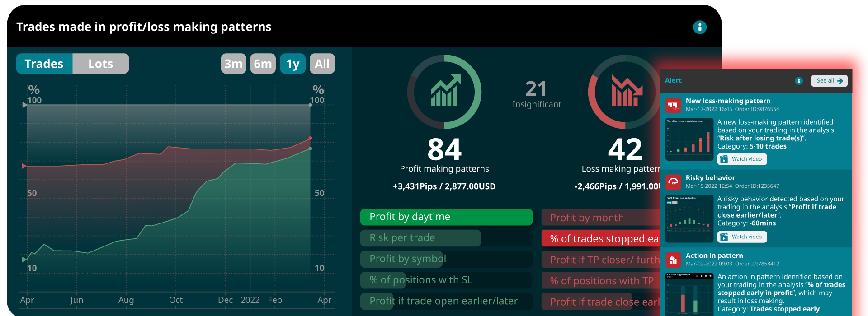Click the profit-making patterns chart icon
The height and width of the screenshot is (316, 868).
[x=444, y=92]
